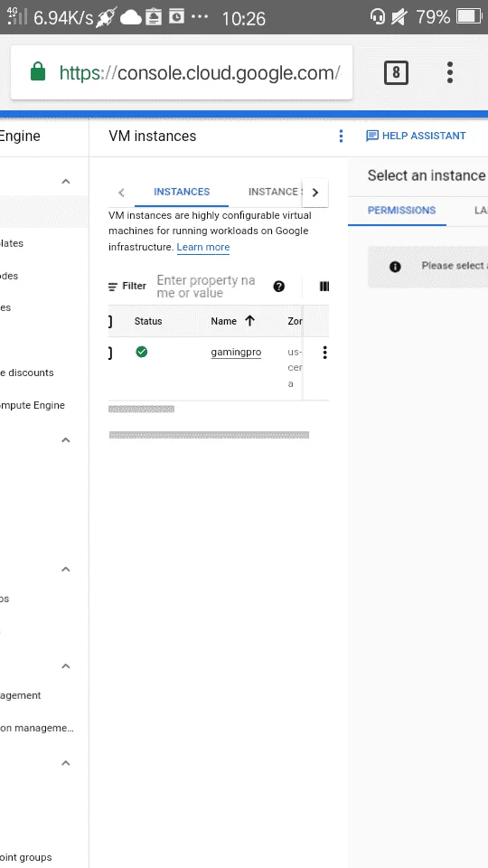Toggle Name sort direction arrow

(249, 320)
